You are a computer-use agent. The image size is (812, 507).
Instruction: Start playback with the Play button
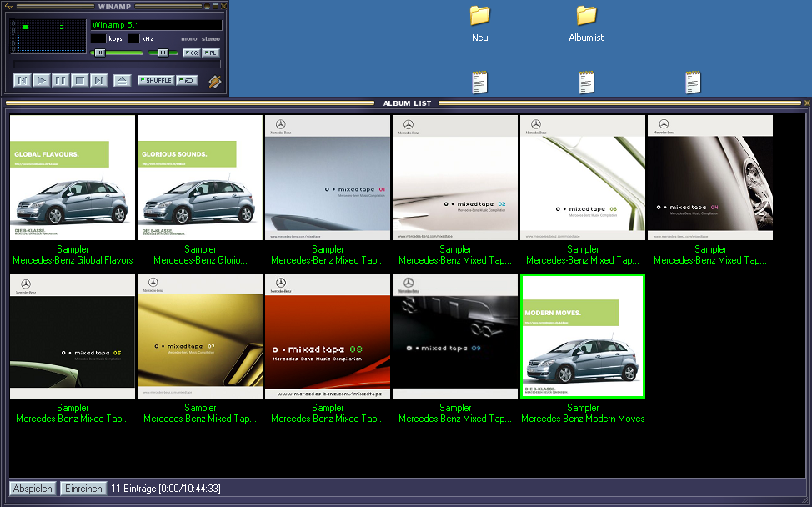42,80
